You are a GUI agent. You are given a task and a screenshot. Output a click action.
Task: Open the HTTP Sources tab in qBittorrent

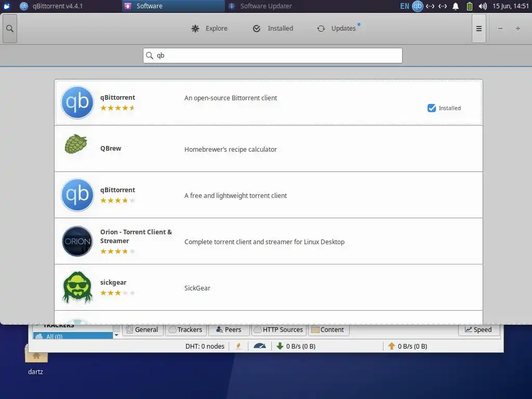coord(278,329)
